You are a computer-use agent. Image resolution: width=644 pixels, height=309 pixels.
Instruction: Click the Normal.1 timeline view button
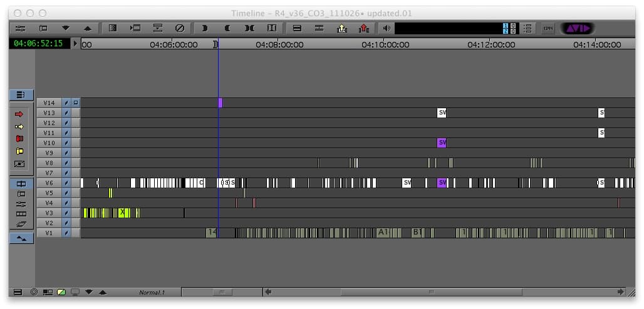[x=150, y=292]
